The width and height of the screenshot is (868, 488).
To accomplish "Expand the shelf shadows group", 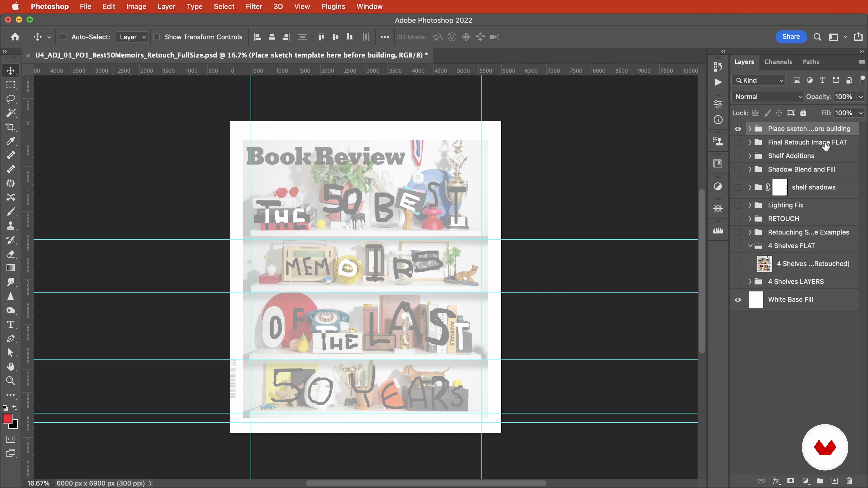I will point(750,187).
